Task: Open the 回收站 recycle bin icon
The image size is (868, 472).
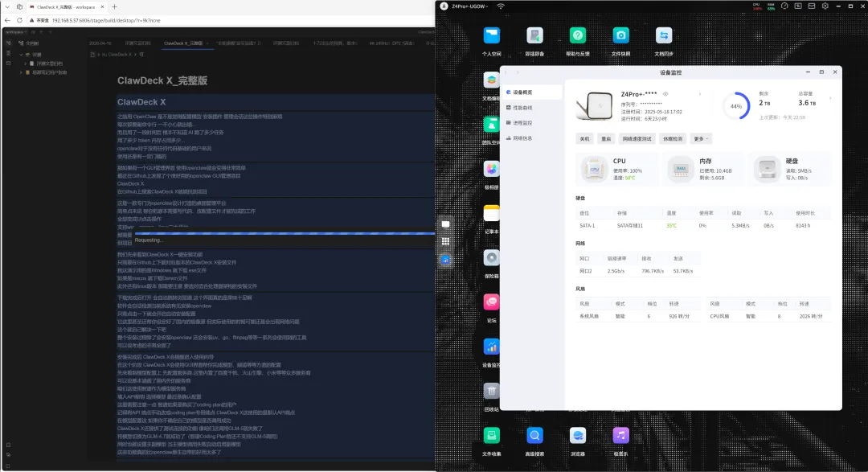Action: 492,391
